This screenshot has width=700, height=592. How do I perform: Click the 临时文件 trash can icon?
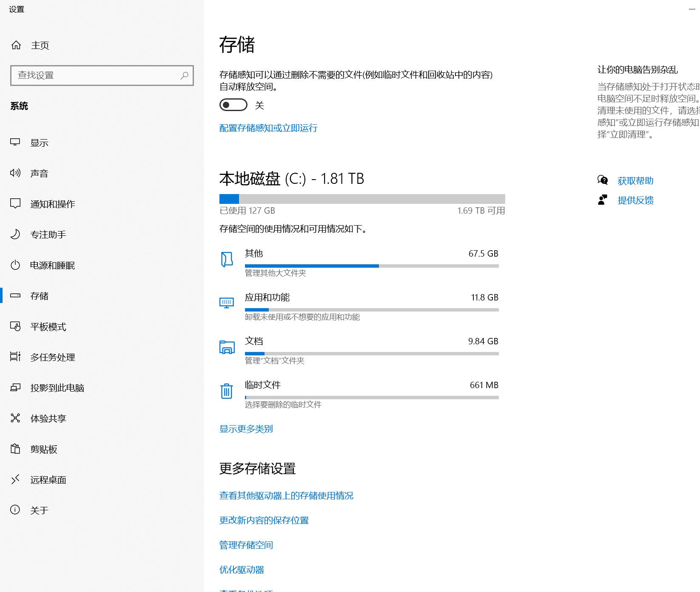pyautogui.click(x=227, y=391)
